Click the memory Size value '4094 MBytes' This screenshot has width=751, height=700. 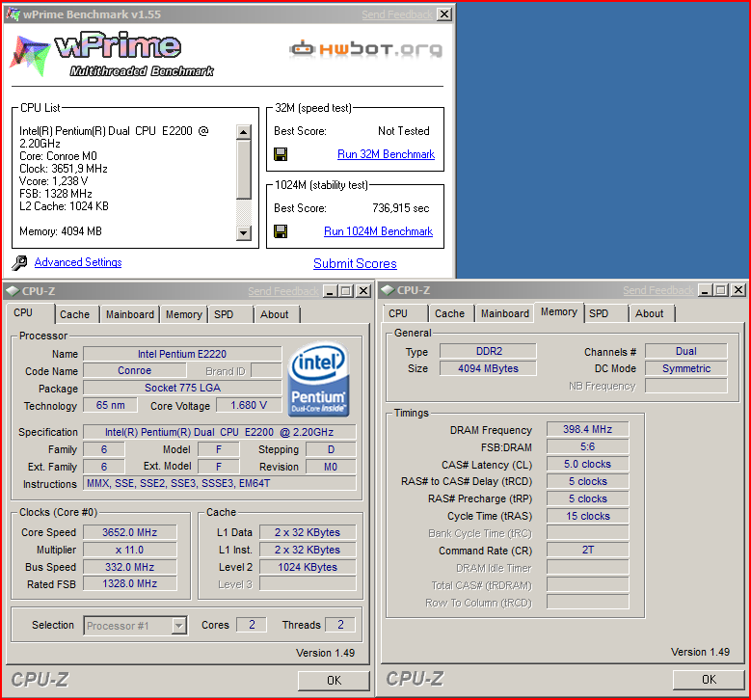pos(488,368)
